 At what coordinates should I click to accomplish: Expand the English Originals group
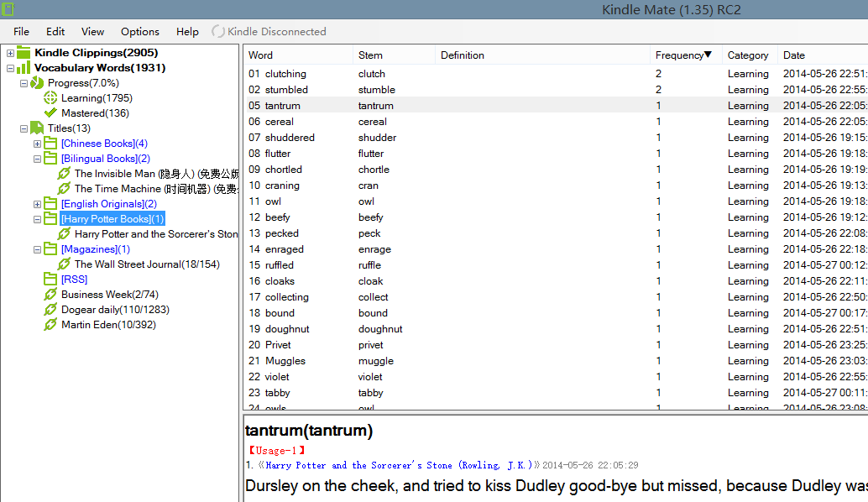[37, 204]
